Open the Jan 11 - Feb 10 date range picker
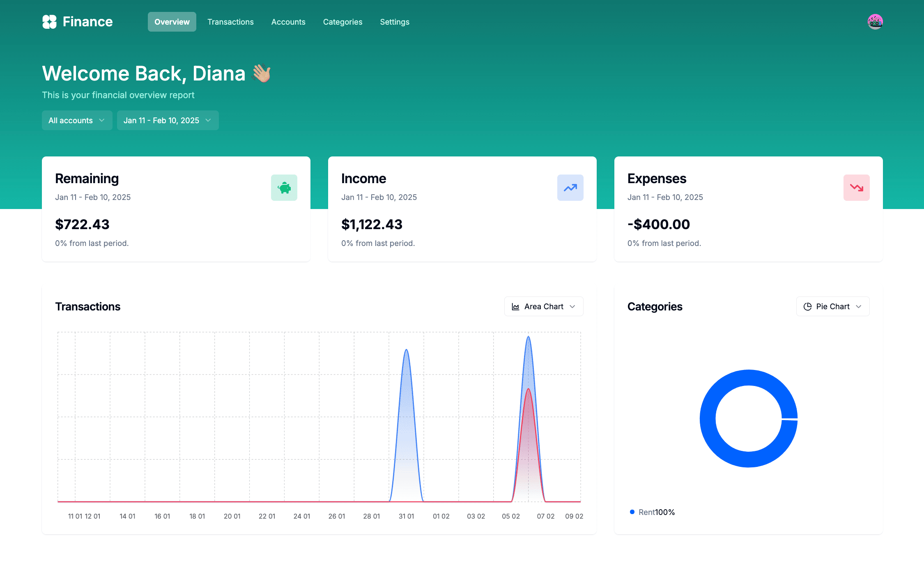The height and width of the screenshot is (579, 924). (168, 120)
